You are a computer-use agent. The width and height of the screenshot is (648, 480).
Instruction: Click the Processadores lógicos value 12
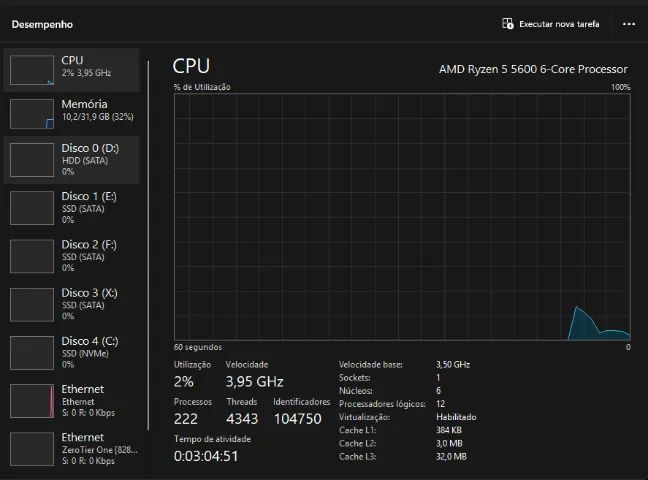click(x=441, y=404)
